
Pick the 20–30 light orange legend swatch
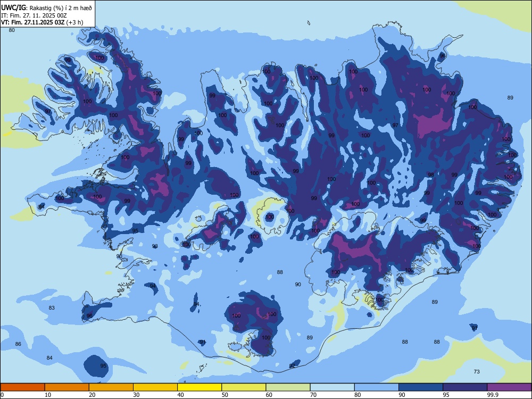111,387
